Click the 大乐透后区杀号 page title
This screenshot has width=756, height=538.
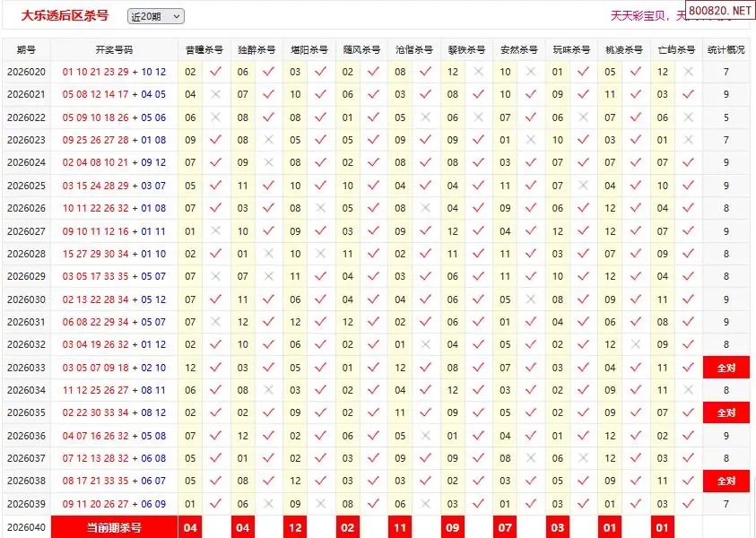point(65,15)
